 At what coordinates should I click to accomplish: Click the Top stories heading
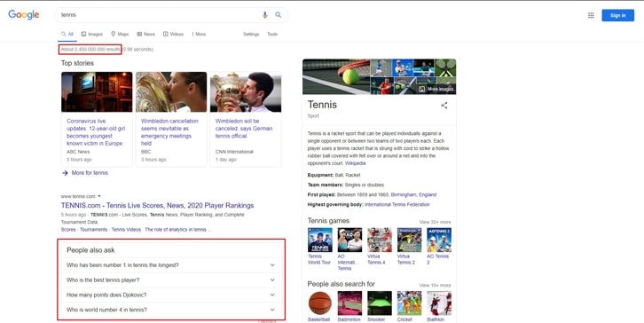point(77,63)
